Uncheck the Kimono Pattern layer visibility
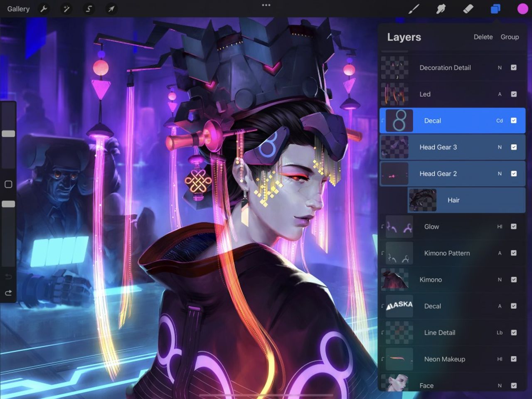Image resolution: width=532 pixels, height=399 pixels. click(514, 253)
